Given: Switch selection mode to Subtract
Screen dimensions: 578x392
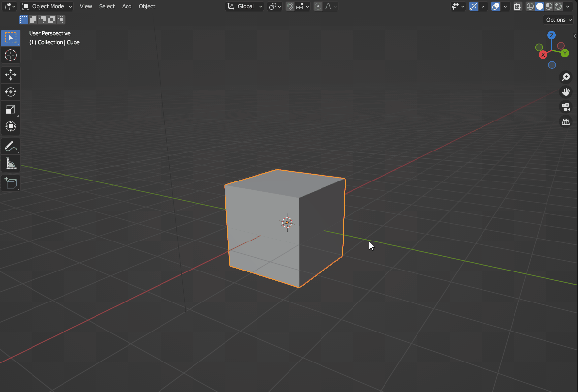Looking at the screenshot, I should (x=42, y=20).
